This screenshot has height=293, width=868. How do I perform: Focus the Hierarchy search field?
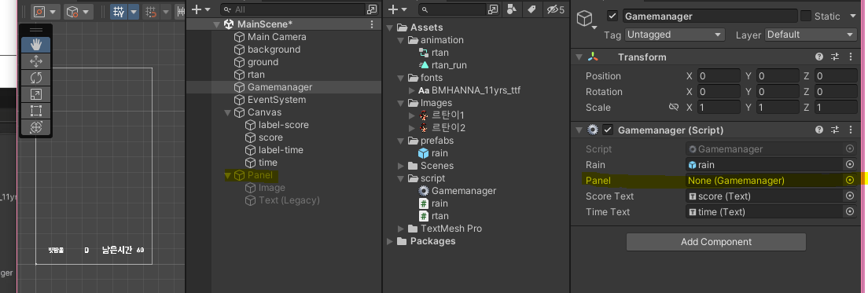tap(292, 9)
